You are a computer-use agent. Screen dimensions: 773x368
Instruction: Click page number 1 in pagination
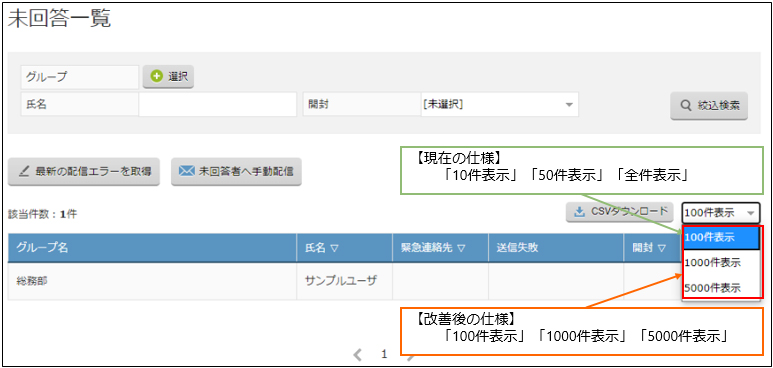click(385, 354)
